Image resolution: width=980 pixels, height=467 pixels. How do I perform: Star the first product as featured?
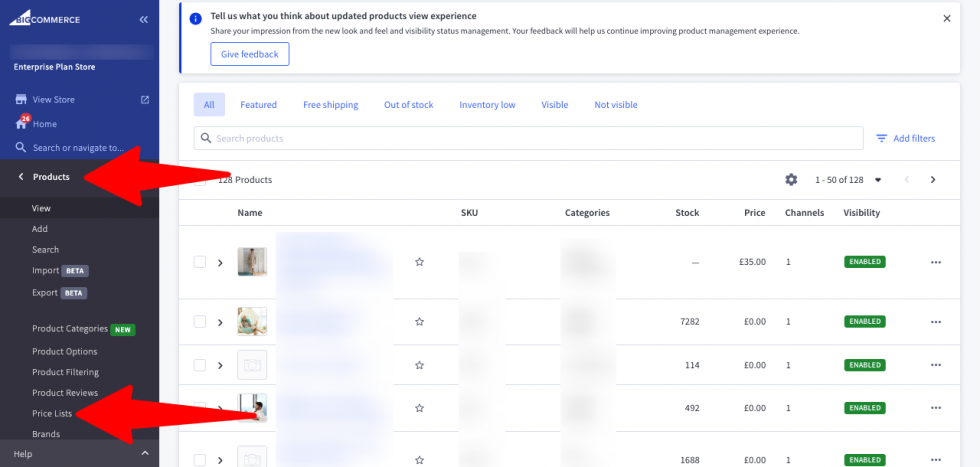coord(420,262)
